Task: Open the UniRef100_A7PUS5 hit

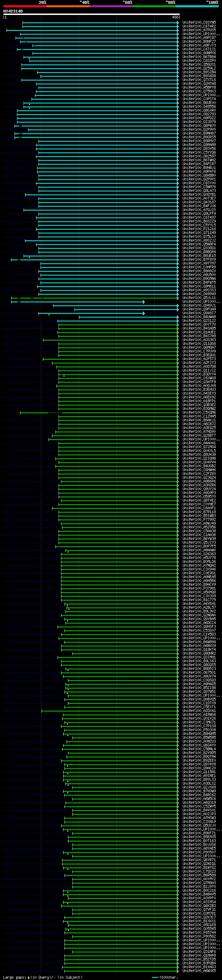Action: (199, 30)
